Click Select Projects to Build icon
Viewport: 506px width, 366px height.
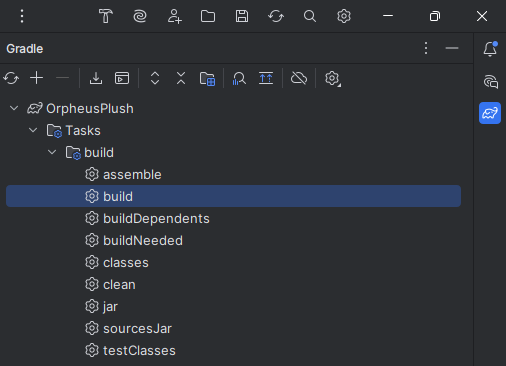point(207,79)
